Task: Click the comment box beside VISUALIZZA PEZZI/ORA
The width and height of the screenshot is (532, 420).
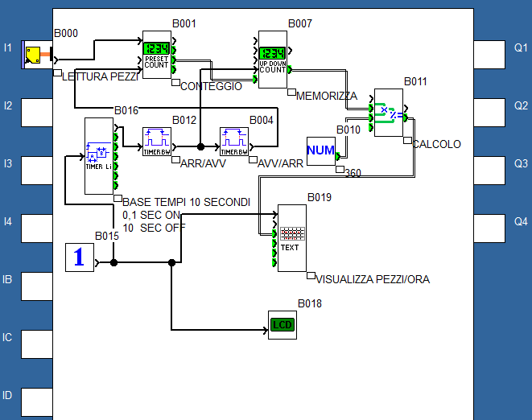Action: click(311, 276)
